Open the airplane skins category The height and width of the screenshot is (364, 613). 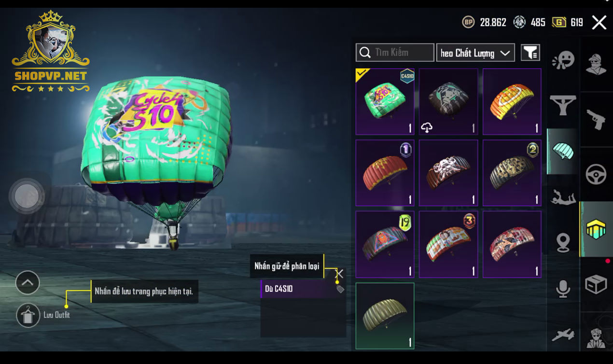[563, 335]
